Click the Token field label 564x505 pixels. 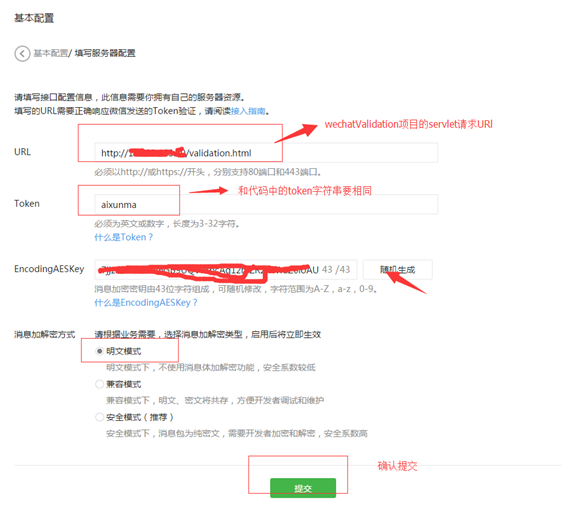27,204
